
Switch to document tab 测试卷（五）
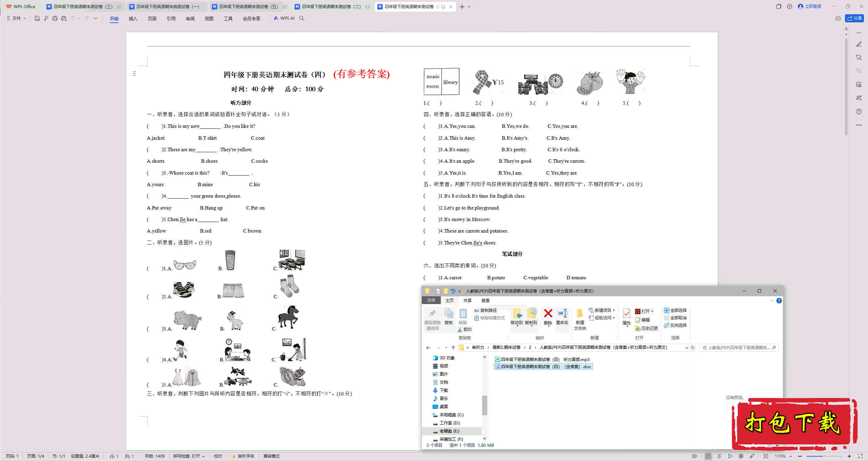249,6
